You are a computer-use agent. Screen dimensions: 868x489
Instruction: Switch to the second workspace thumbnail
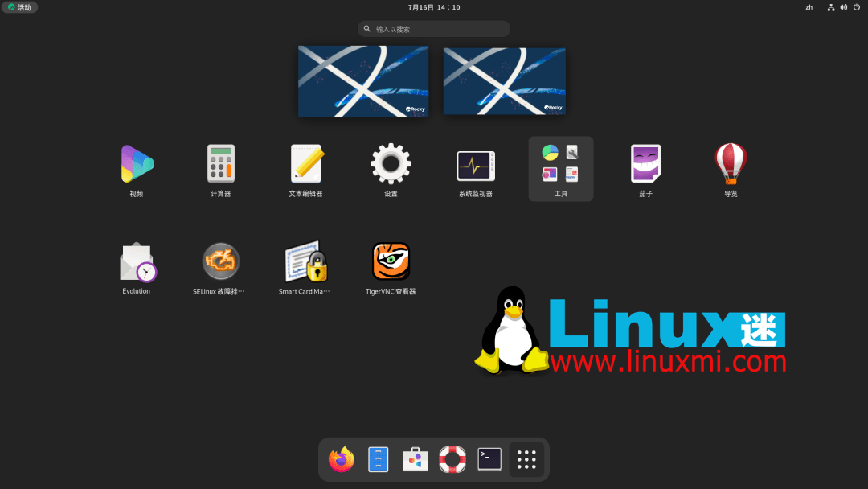coord(504,81)
